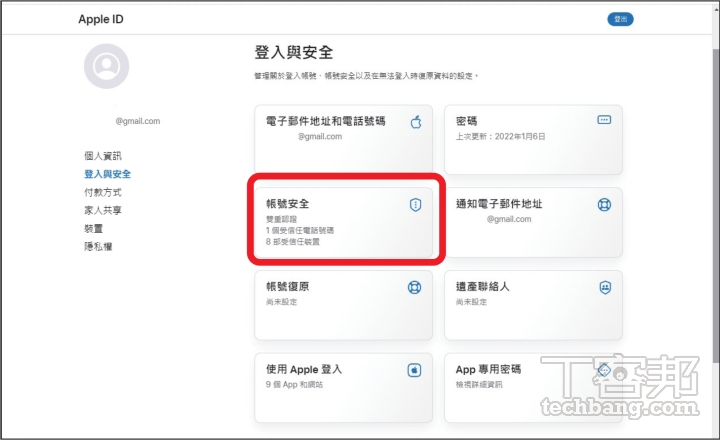Open 隱私權 in the sidebar
720x440 pixels.
click(98, 247)
